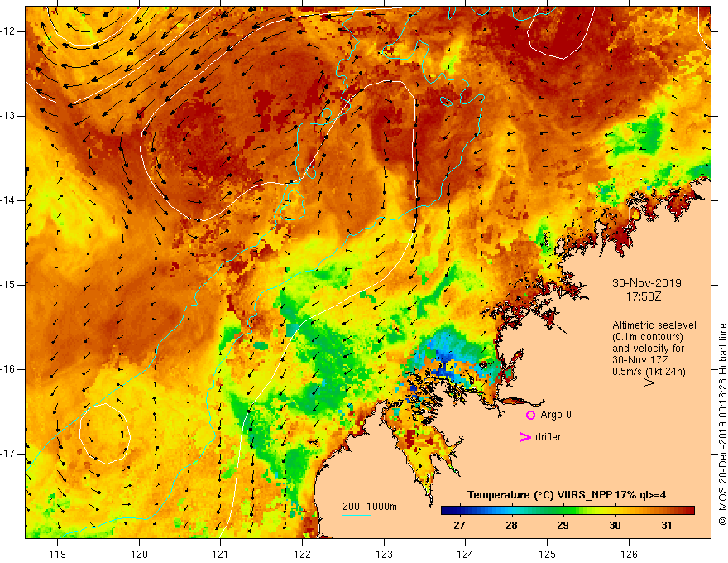Click the '30-Nov 17Z' legend line
Image resolution: width=728 pixels, height=563 pixels.
(640, 360)
